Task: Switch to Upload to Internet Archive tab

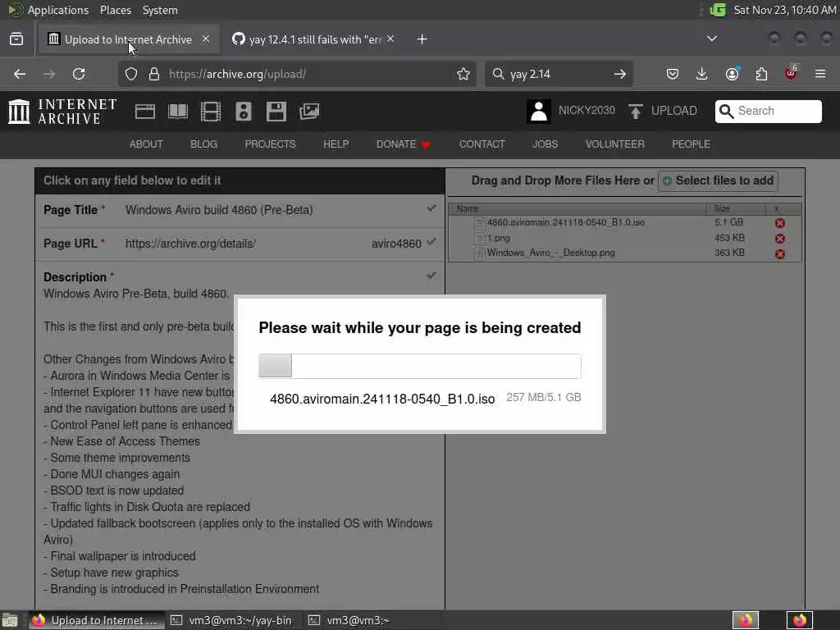Action: [129, 39]
